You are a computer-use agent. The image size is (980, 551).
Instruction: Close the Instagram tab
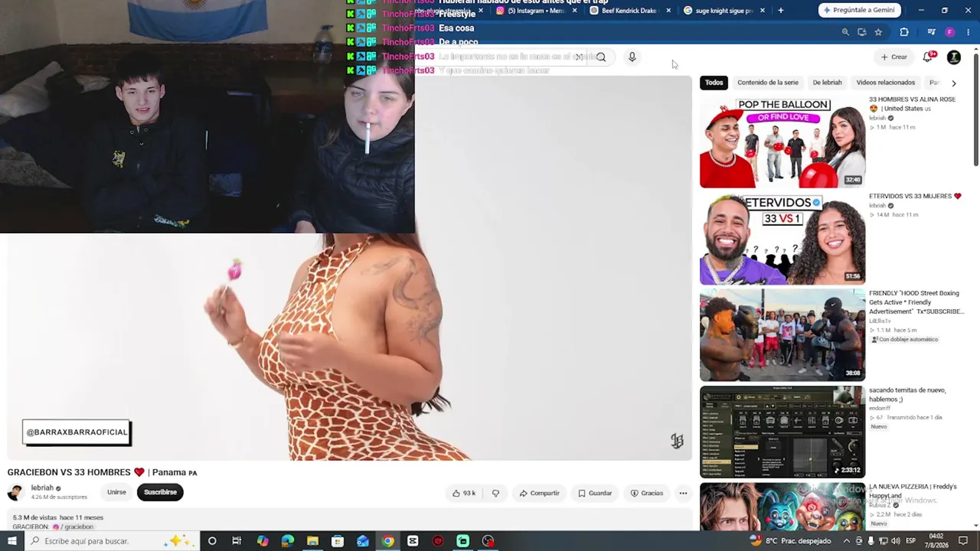click(x=575, y=11)
